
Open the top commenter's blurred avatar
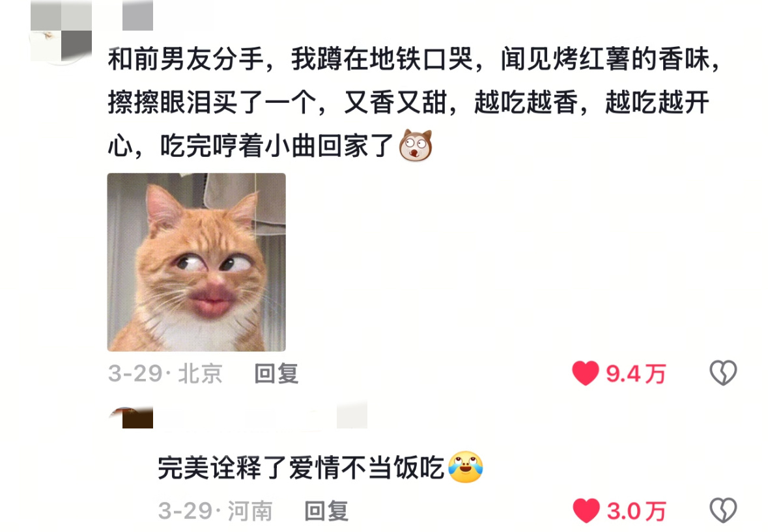[61, 31]
